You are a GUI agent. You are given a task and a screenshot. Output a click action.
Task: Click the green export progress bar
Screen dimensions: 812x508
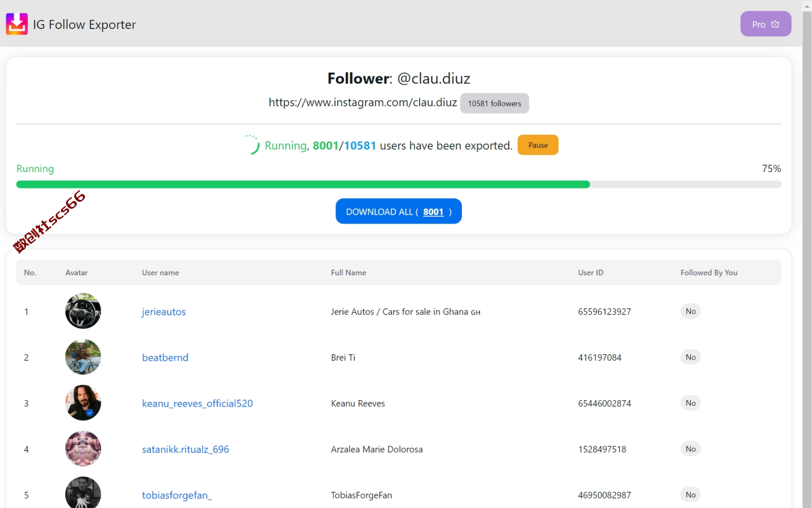398,184
